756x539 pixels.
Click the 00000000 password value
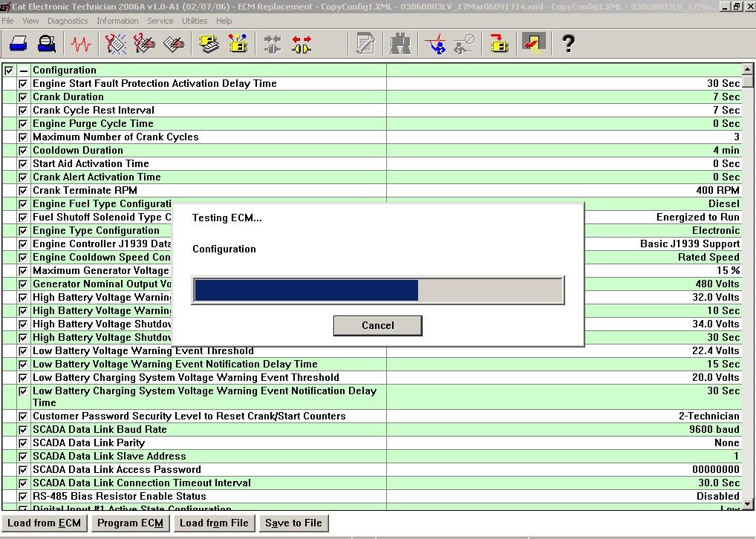(715, 469)
